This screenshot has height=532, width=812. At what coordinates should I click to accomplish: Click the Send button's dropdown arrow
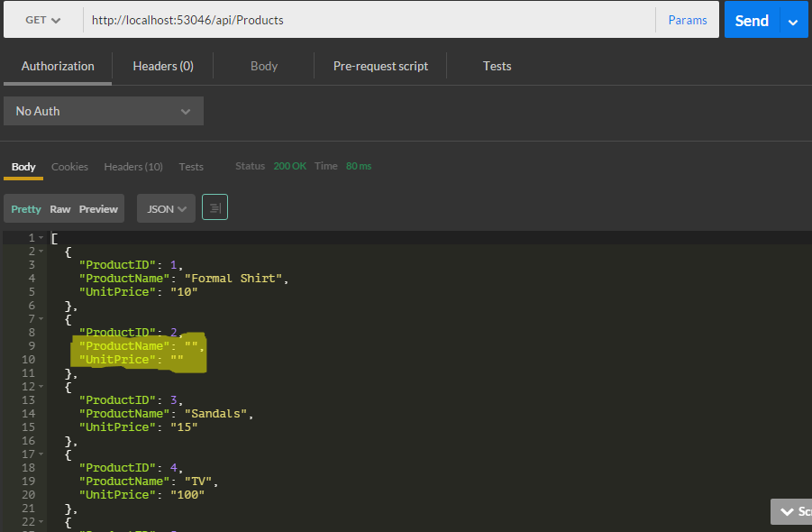click(791, 19)
